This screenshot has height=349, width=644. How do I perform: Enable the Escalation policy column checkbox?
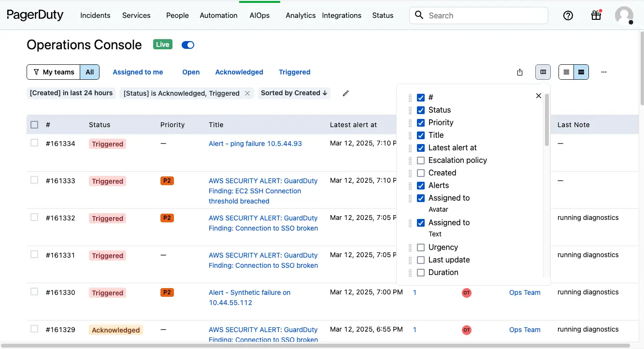click(421, 160)
